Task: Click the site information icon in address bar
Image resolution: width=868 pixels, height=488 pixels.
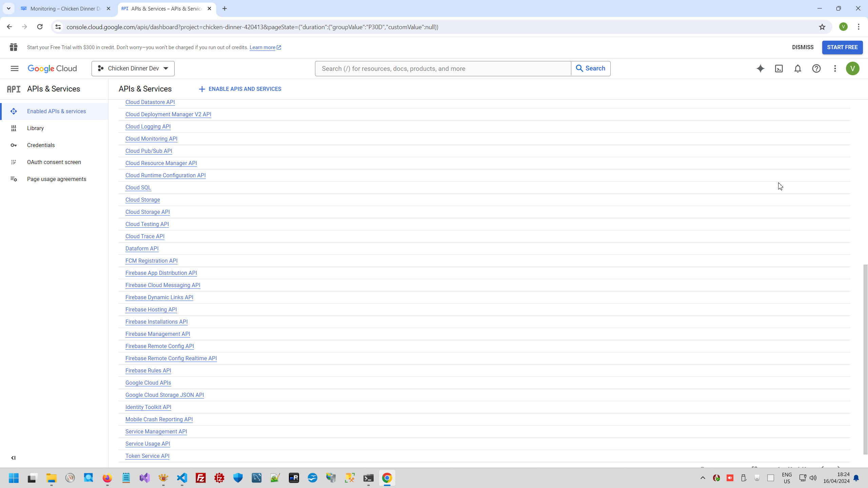Action: [58, 27]
